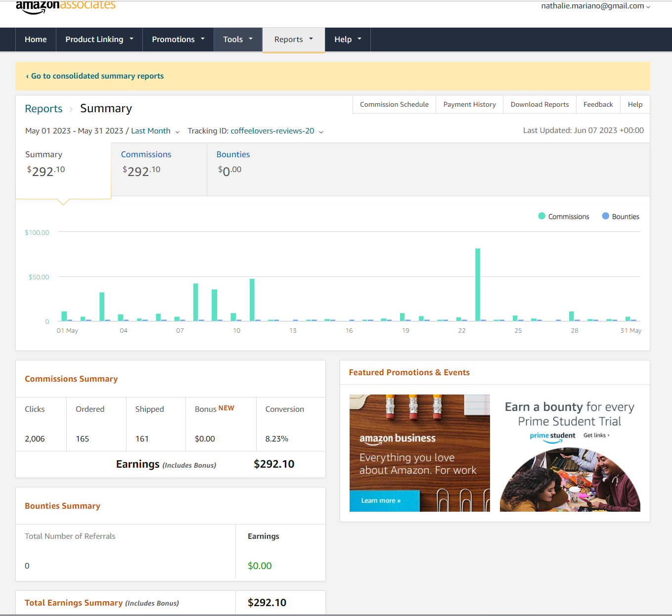The width and height of the screenshot is (672, 616).
Task: Click the Prime Student Trial bounty banner
Action: pos(570,453)
